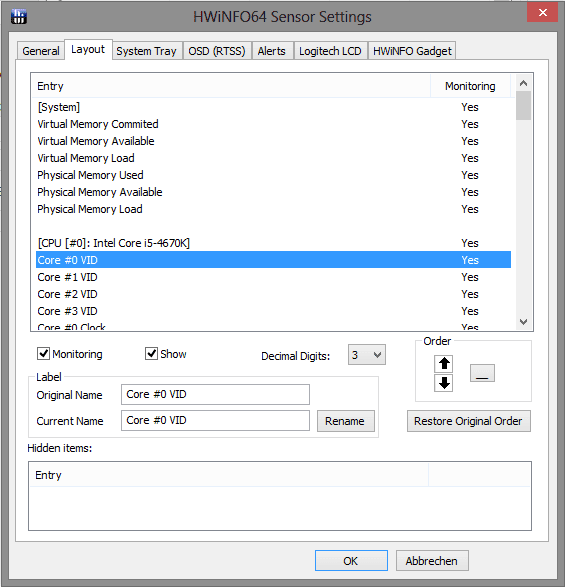This screenshot has width=565, height=587.
Task: Open the Logitech LCD tab
Action: (x=330, y=51)
